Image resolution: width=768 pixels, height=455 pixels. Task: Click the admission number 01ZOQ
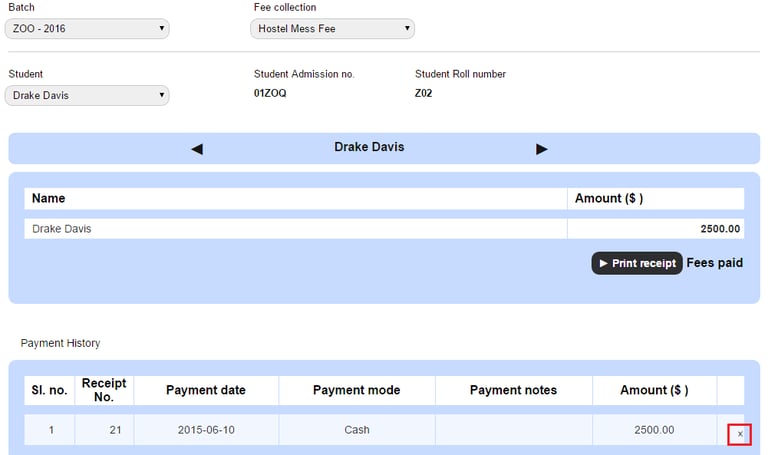270,93
